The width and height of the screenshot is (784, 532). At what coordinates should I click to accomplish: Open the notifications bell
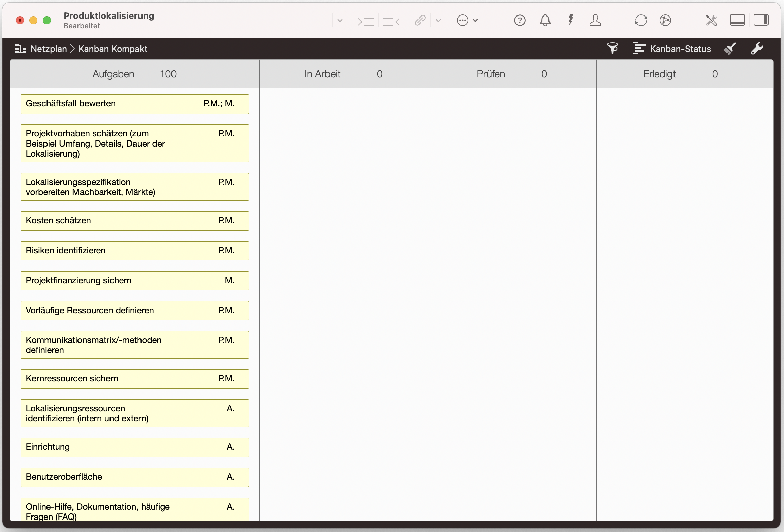545,20
